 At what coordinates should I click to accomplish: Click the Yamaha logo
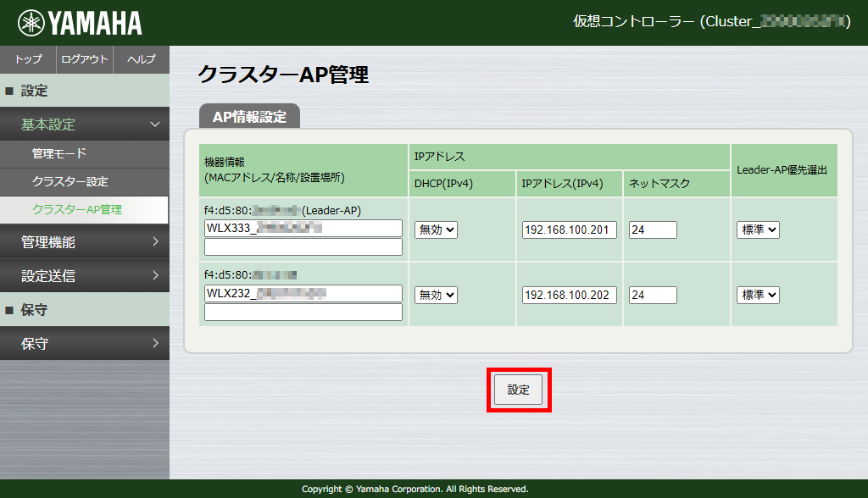coord(80,23)
